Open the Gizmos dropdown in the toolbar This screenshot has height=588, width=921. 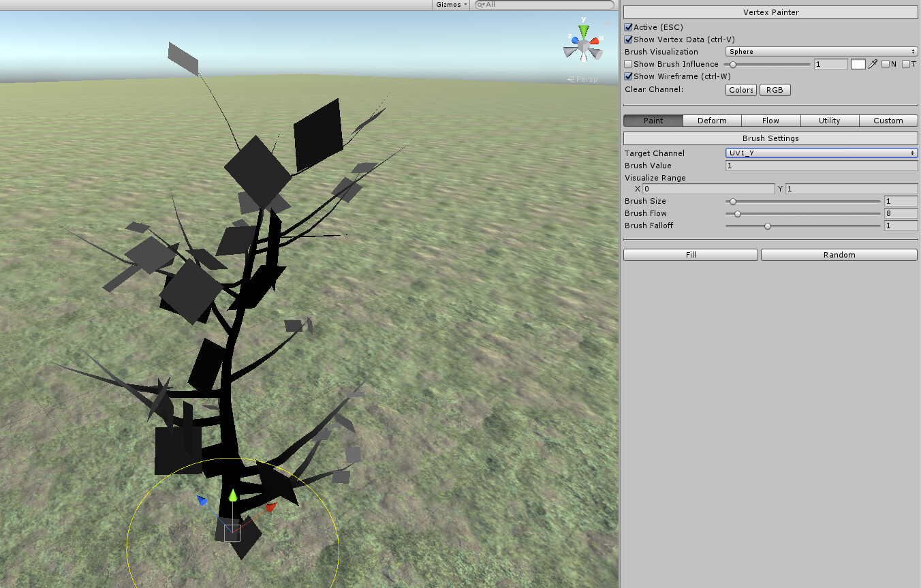pyautogui.click(x=452, y=5)
